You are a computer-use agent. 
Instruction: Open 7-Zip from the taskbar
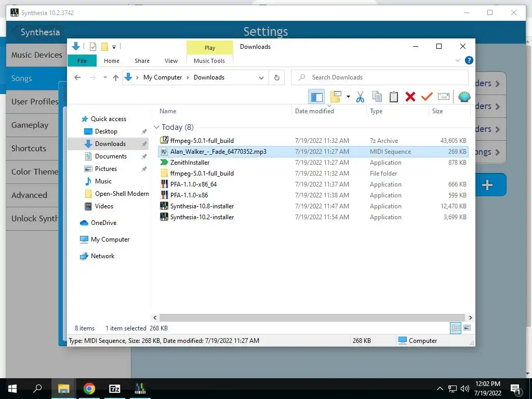point(115,389)
